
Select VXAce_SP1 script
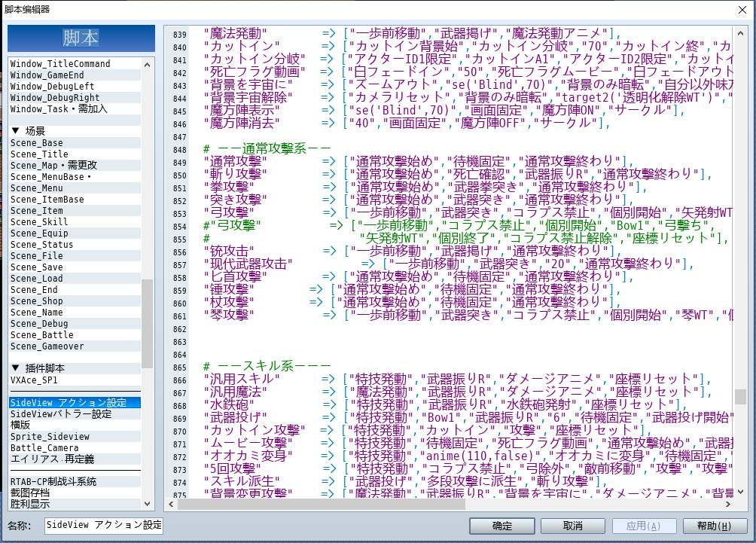pos(75,380)
